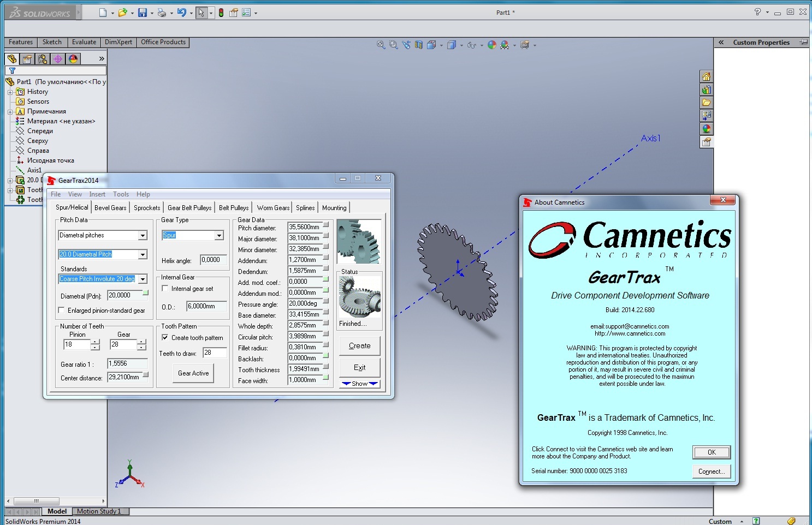The image size is (812, 525).
Task: Increase the Pinion teeth count stepper
Action: (x=96, y=342)
